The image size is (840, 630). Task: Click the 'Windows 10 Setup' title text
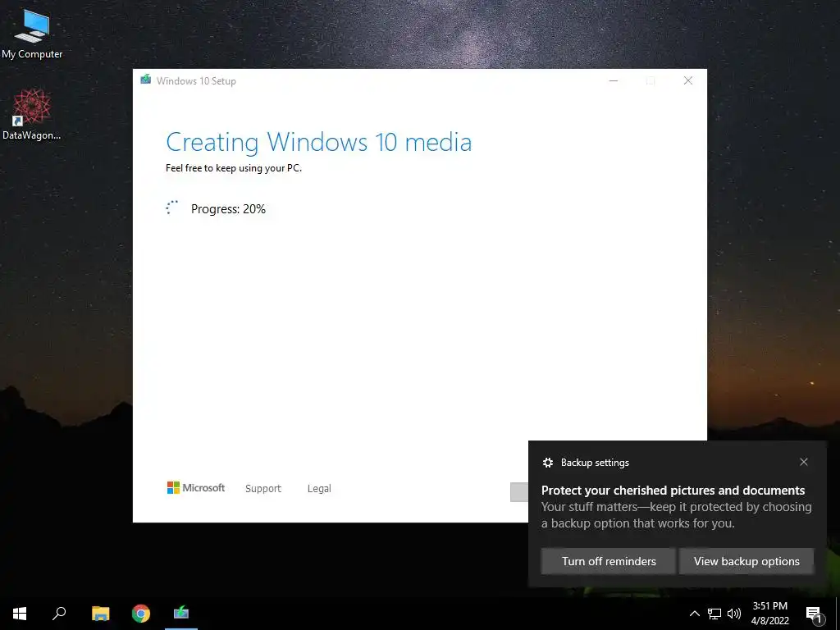pos(196,81)
